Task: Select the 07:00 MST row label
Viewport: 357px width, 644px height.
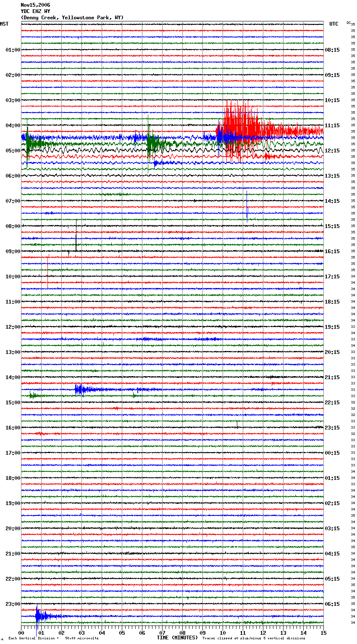Action: click(x=13, y=201)
